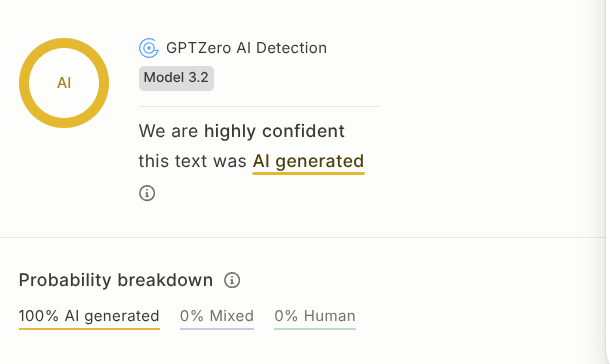Image resolution: width=610 pixels, height=364 pixels.
Task: Click the yellow underline under 100% AI generated
Action: [x=89, y=329]
